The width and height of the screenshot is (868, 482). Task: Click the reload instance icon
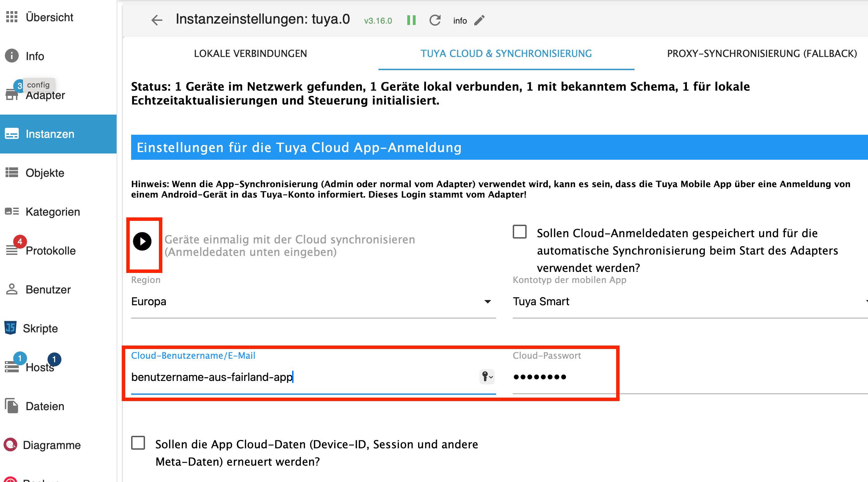[x=435, y=20]
